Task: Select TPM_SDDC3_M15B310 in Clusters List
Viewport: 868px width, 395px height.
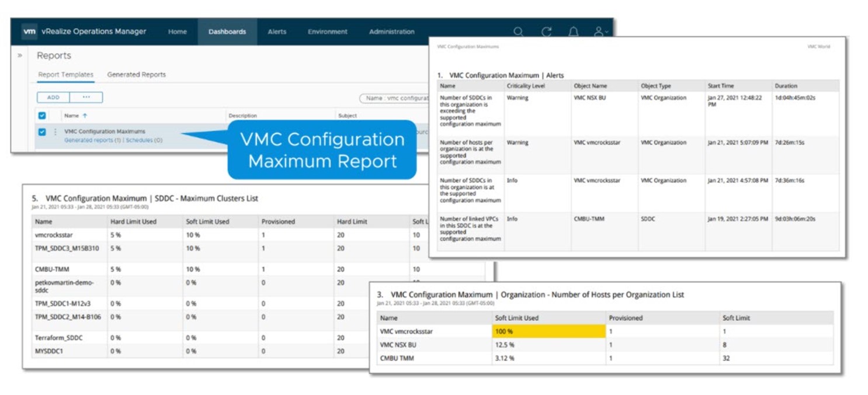Action: (x=67, y=248)
